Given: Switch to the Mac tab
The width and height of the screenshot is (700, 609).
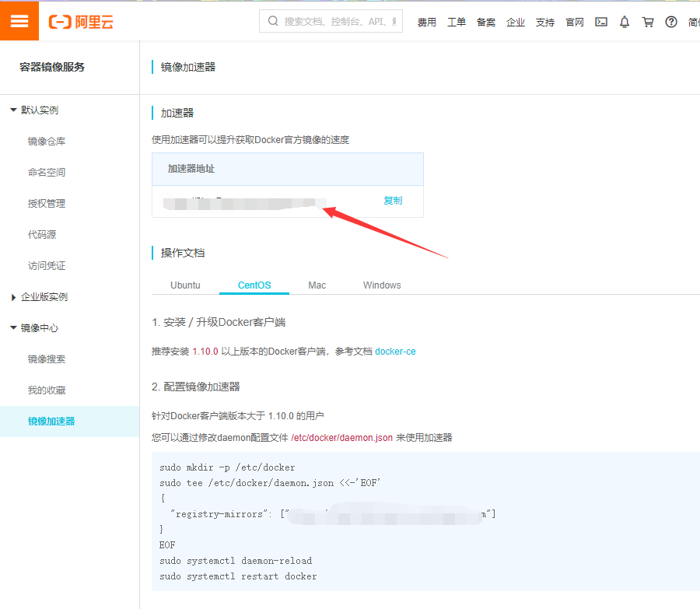Looking at the screenshot, I should click(317, 285).
